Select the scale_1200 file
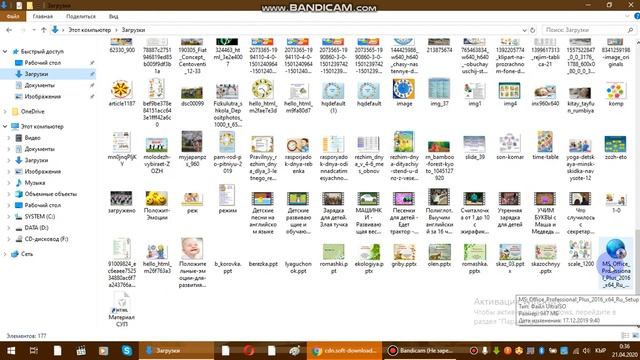 coord(580,254)
